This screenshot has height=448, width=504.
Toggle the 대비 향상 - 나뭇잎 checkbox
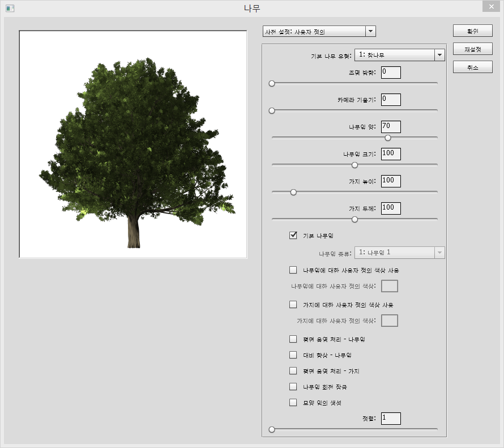[x=293, y=355]
